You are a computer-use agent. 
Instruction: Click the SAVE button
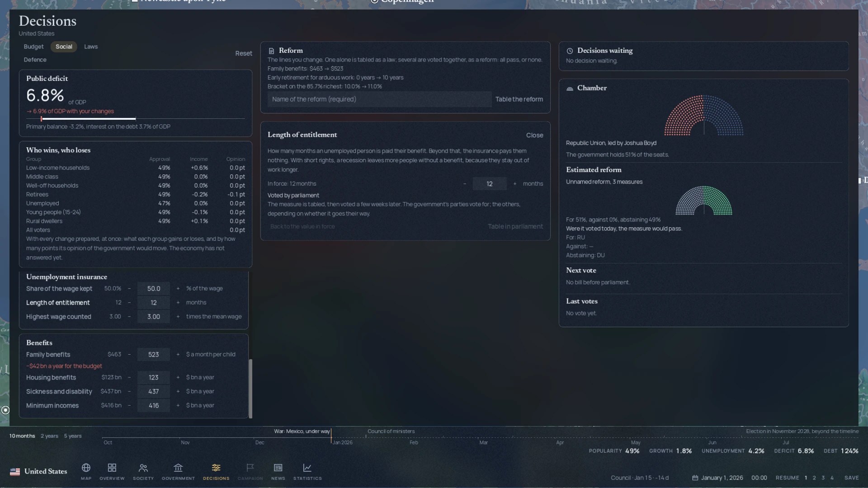[x=851, y=478]
